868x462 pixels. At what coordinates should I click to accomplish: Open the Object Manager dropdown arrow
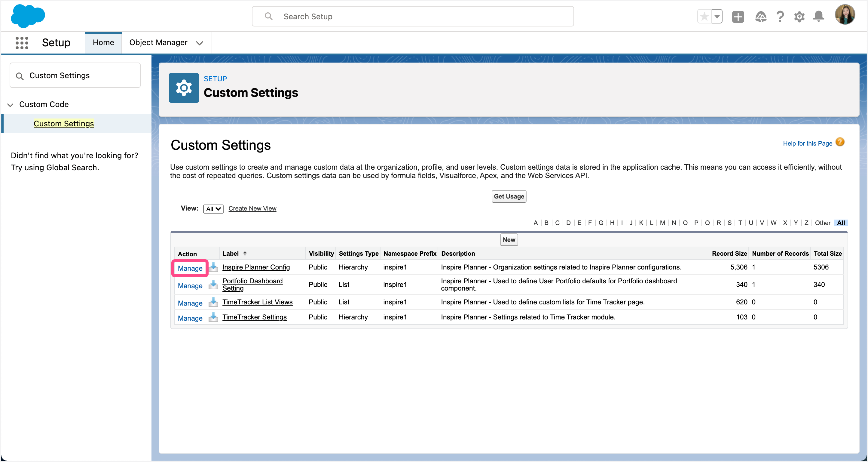pos(200,43)
